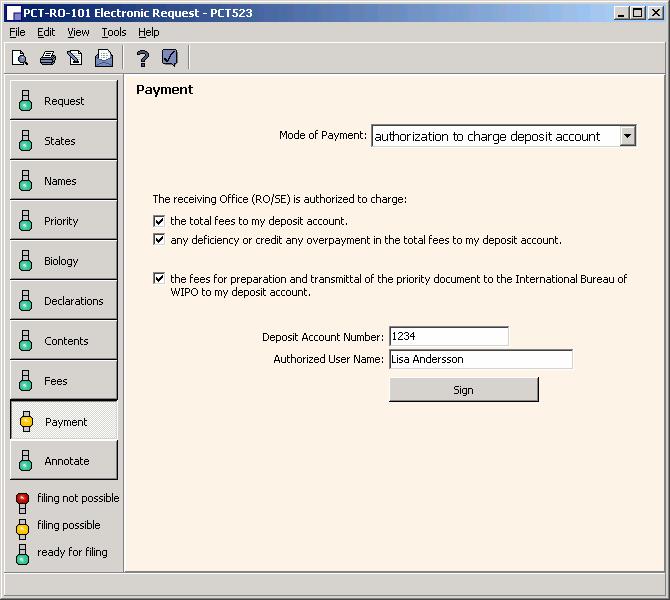Image resolution: width=670 pixels, height=600 pixels.
Task: Click the green 'ready for filing' legend icon
Action: 22,555
